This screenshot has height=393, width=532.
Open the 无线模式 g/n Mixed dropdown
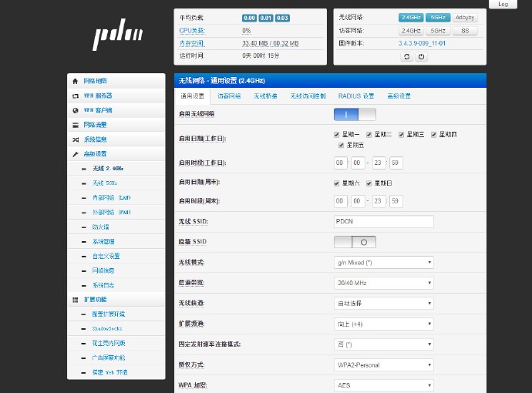384,263
